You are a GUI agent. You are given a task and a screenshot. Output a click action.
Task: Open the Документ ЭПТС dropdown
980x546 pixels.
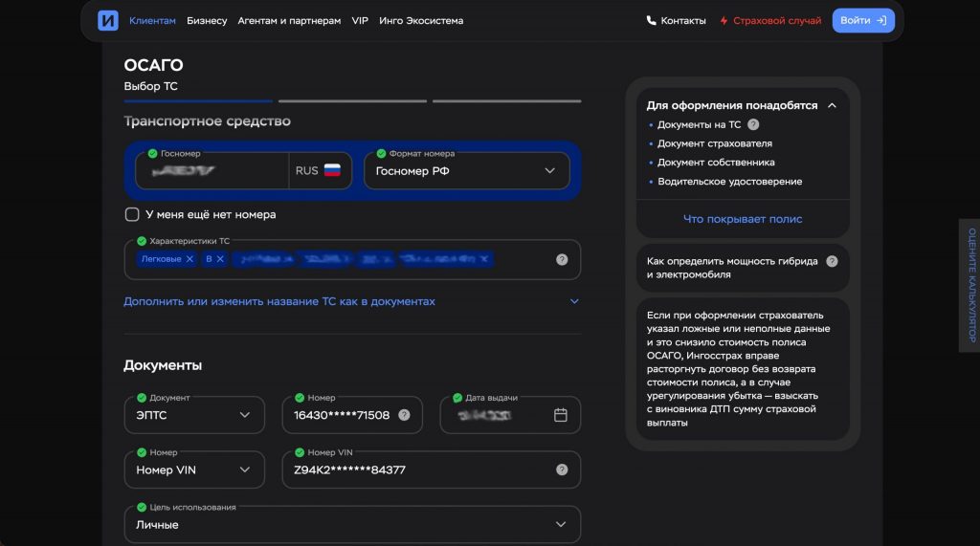pos(194,415)
